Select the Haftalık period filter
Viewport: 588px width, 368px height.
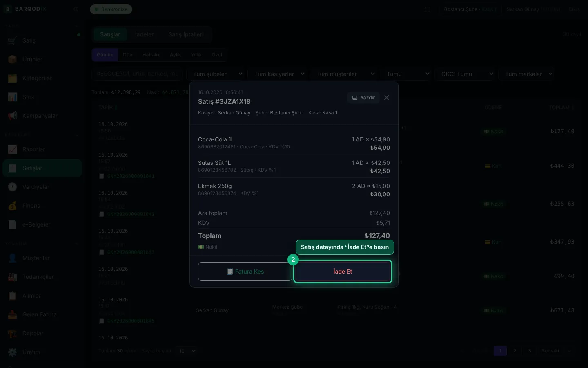tap(151, 55)
